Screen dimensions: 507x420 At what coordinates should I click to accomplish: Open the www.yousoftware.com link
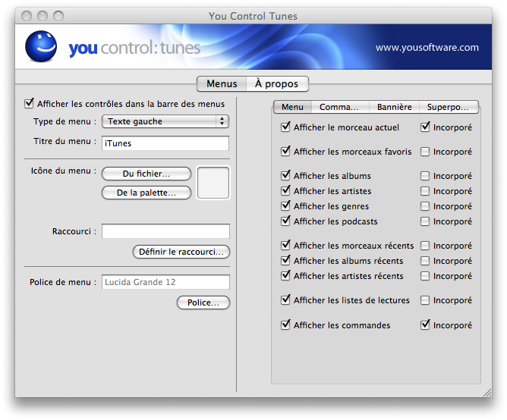tap(427, 48)
